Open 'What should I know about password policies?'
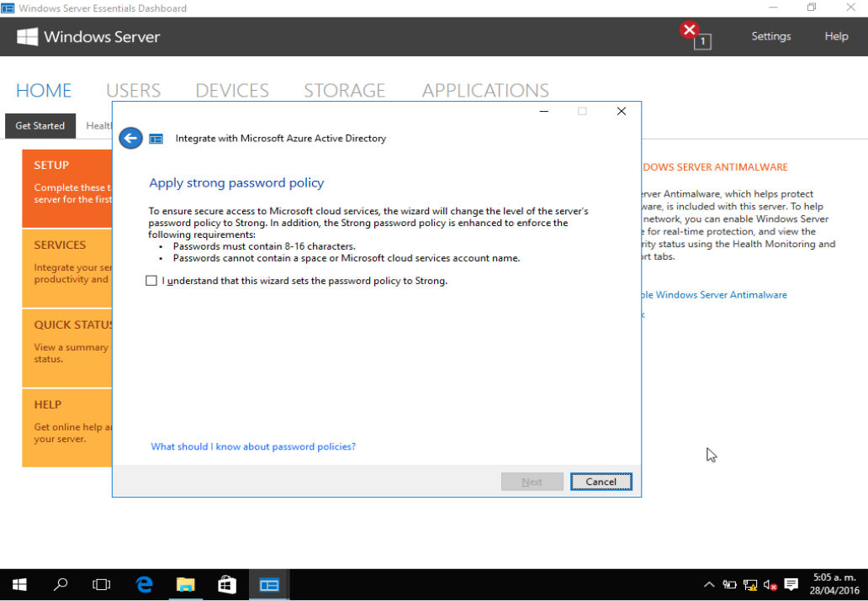The height and width of the screenshot is (601, 868). [253, 446]
